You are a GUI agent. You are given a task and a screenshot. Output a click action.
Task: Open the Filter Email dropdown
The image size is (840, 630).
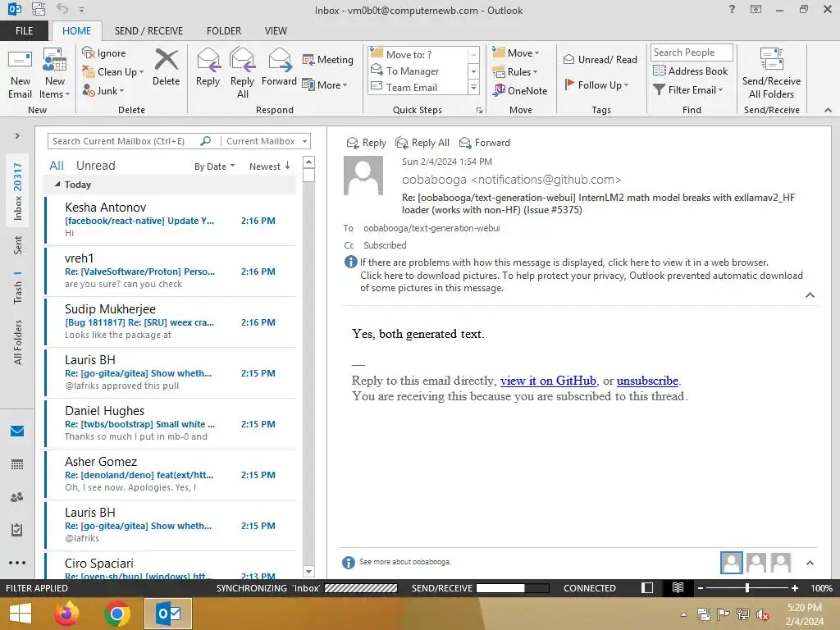click(688, 90)
